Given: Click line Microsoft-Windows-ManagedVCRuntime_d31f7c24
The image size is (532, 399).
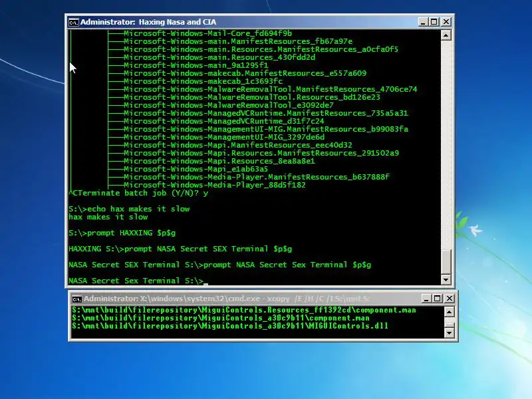Looking at the screenshot, I should click(223, 121).
